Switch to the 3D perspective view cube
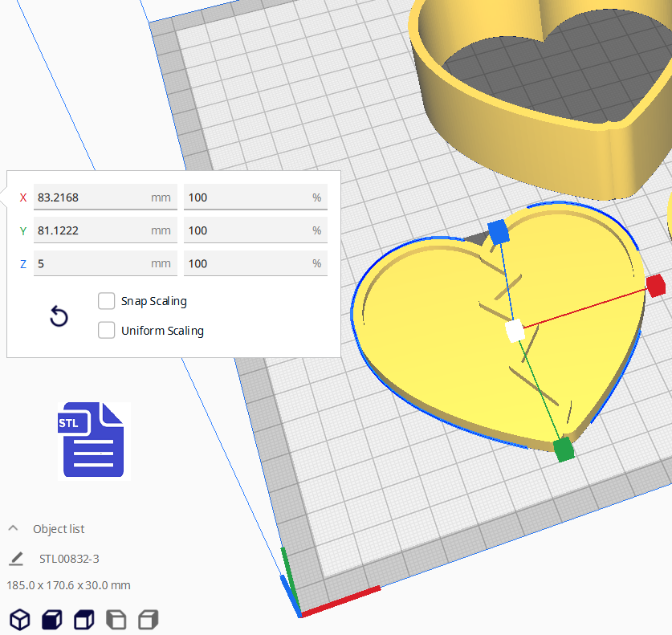672x635 pixels. point(19,620)
